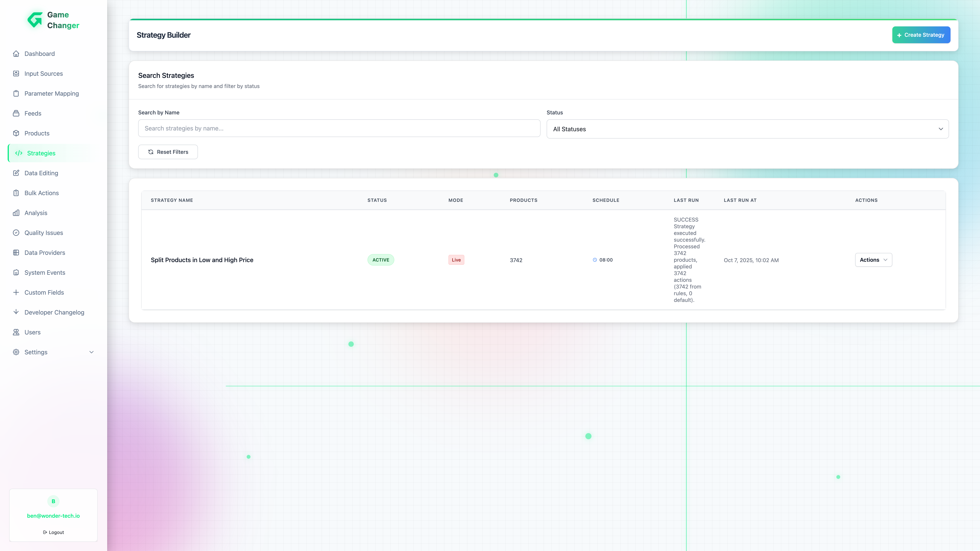Viewport: 980px width, 551px height.
Task: Open the Developer Changelog menu item
Action: pos(54,313)
